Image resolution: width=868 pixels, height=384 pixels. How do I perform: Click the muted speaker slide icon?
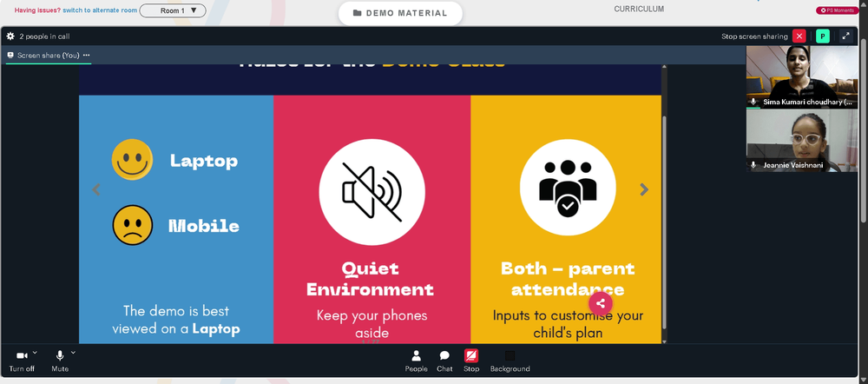pyautogui.click(x=372, y=192)
